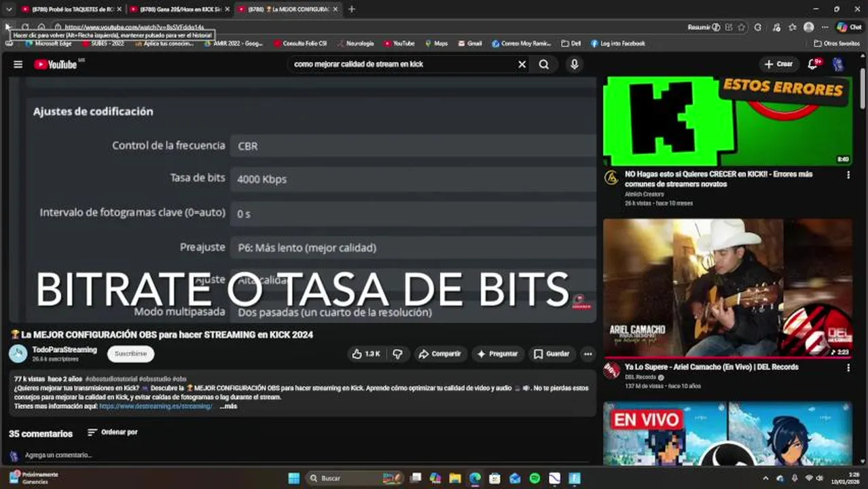Open the Ariel Camacho video thumbnail
The image size is (868, 489).
(727, 288)
